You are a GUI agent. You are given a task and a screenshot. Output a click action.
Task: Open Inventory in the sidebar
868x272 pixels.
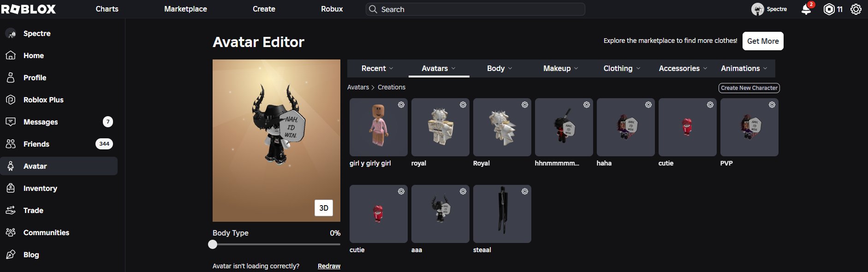(x=59, y=188)
